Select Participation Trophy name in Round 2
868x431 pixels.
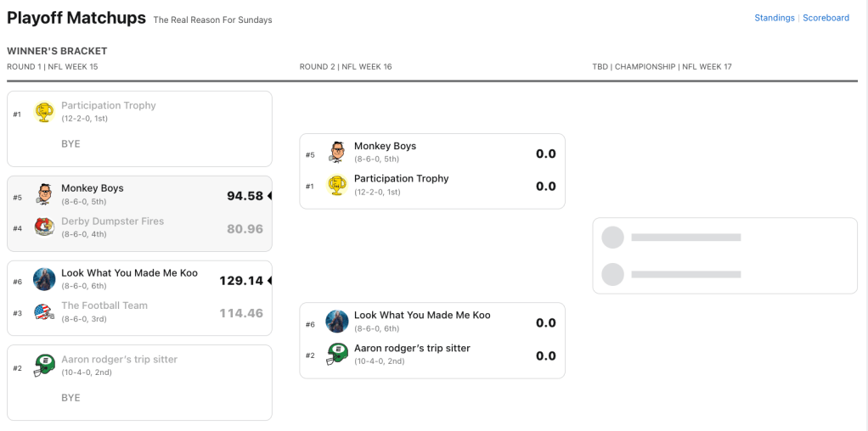tap(401, 178)
